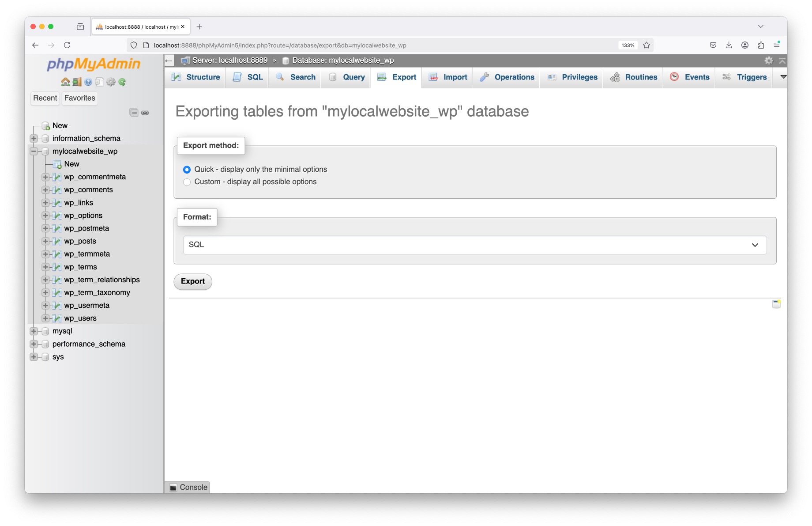The image size is (812, 526).
Task: Go back in browser history
Action: pos(35,45)
